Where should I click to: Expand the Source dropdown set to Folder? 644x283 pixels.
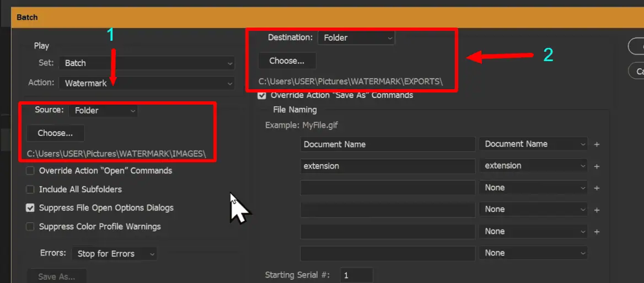click(x=103, y=111)
